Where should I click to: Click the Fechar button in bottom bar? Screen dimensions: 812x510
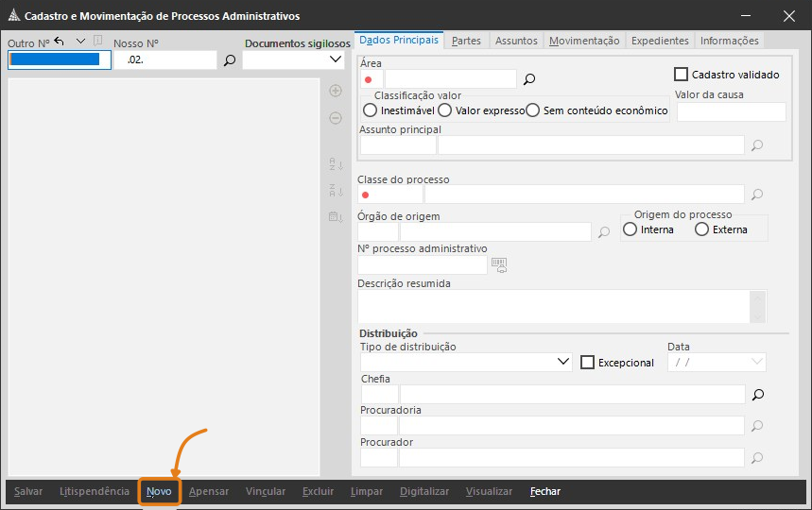pyautogui.click(x=544, y=491)
